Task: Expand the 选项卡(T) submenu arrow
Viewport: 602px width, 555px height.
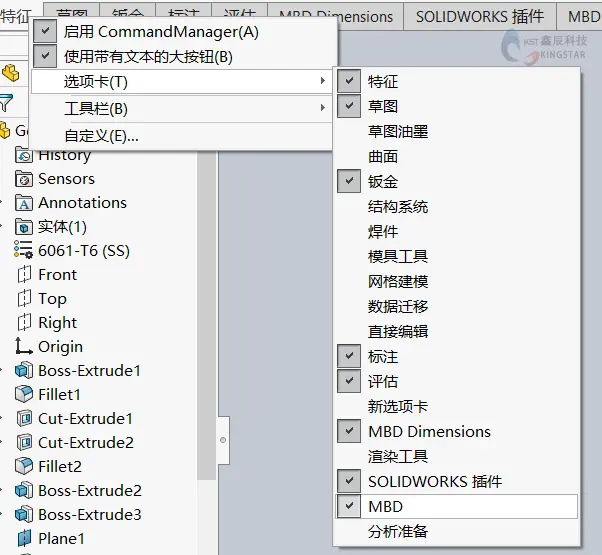Action: [x=322, y=81]
